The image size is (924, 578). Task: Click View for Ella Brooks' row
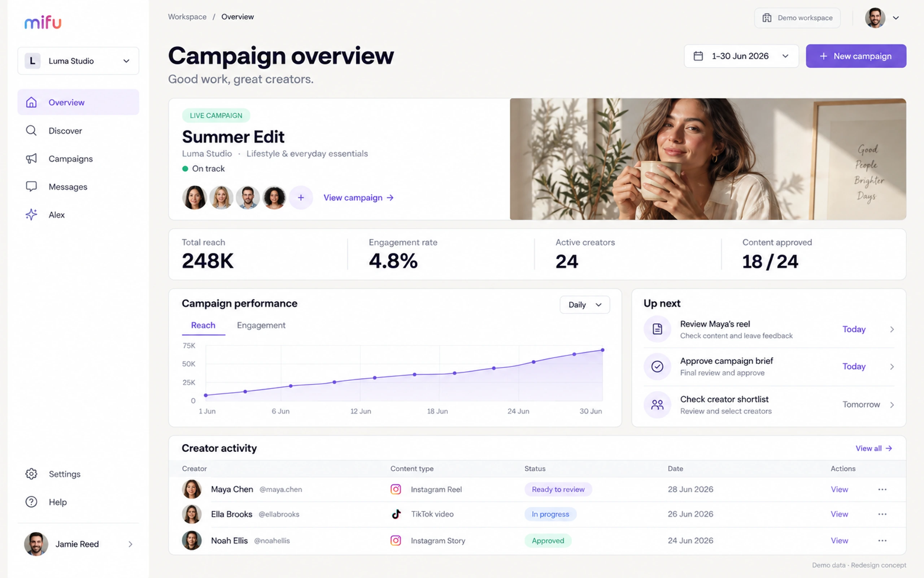pyautogui.click(x=839, y=514)
